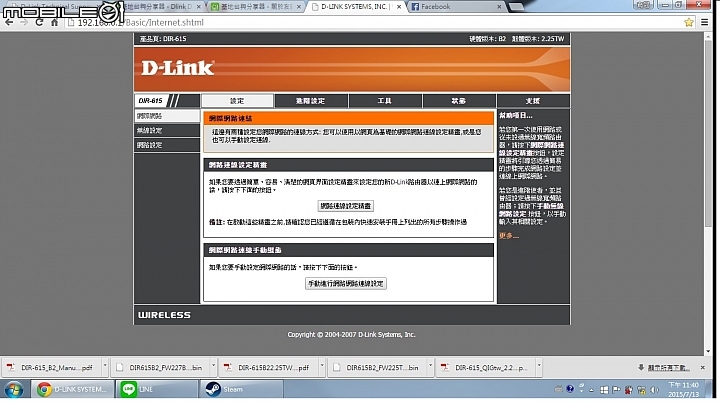Open the 進階設定 tab
The height and width of the screenshot is (404, 720).
(311, 101)
